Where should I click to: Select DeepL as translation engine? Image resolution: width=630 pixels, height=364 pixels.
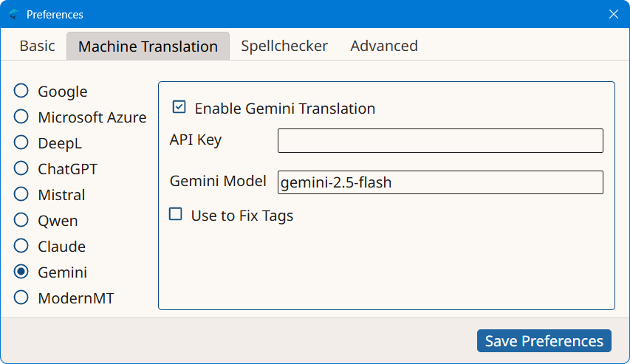click(x=22, y=142)
